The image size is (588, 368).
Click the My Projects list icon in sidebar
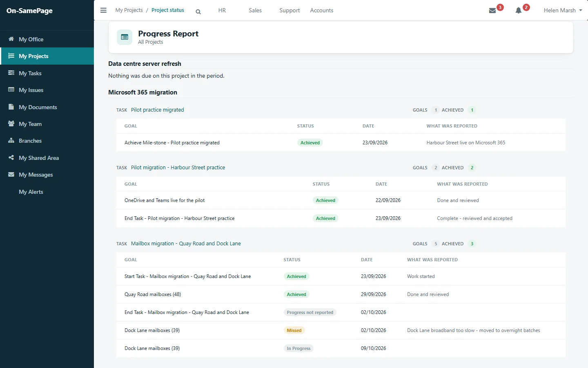(11, 56)
